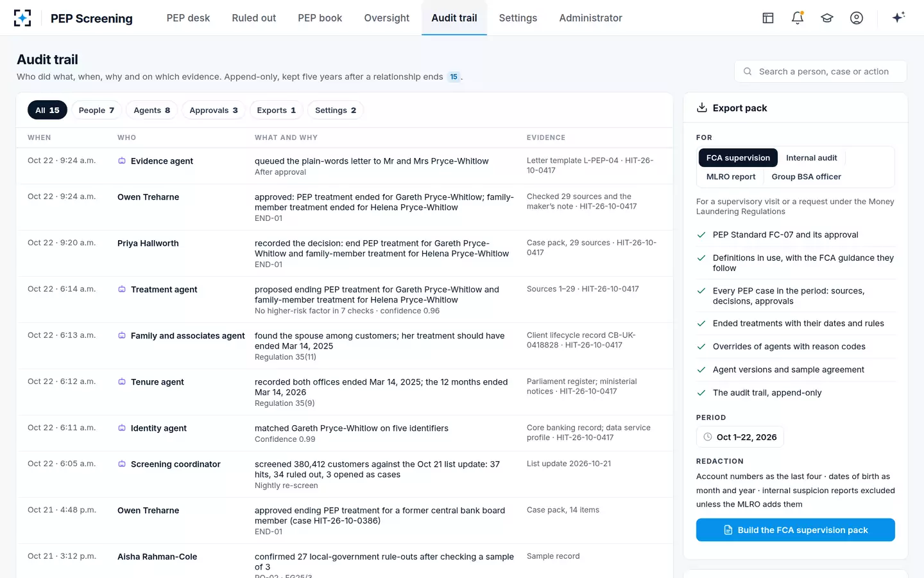
Task: Open the Aisha Rahman-Cole audit row
Action: (345, 561)
